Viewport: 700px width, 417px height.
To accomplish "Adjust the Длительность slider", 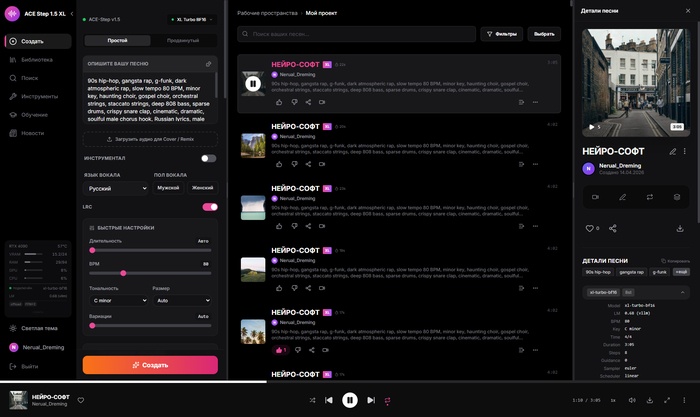I will pos(150,250).
